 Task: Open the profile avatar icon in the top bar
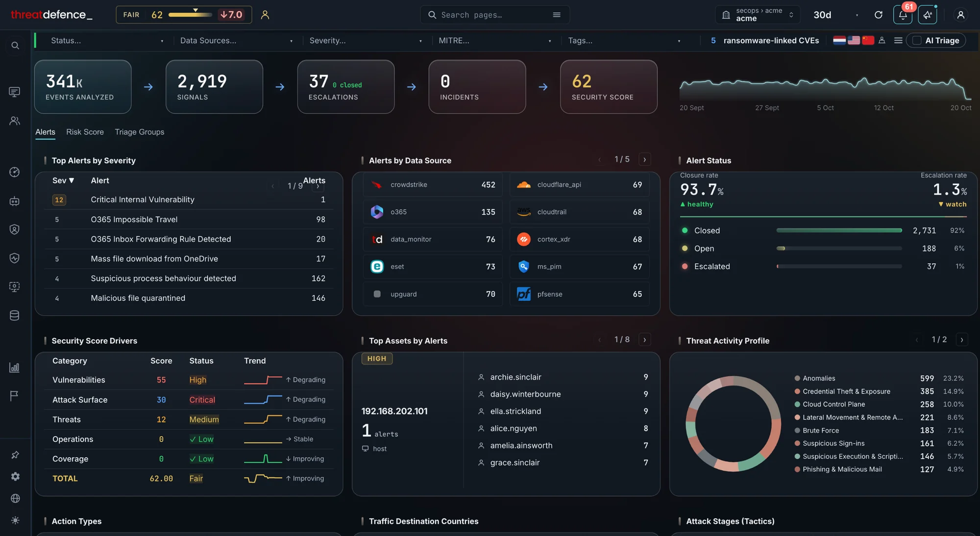pyautogui.click(x=961, y=15)
